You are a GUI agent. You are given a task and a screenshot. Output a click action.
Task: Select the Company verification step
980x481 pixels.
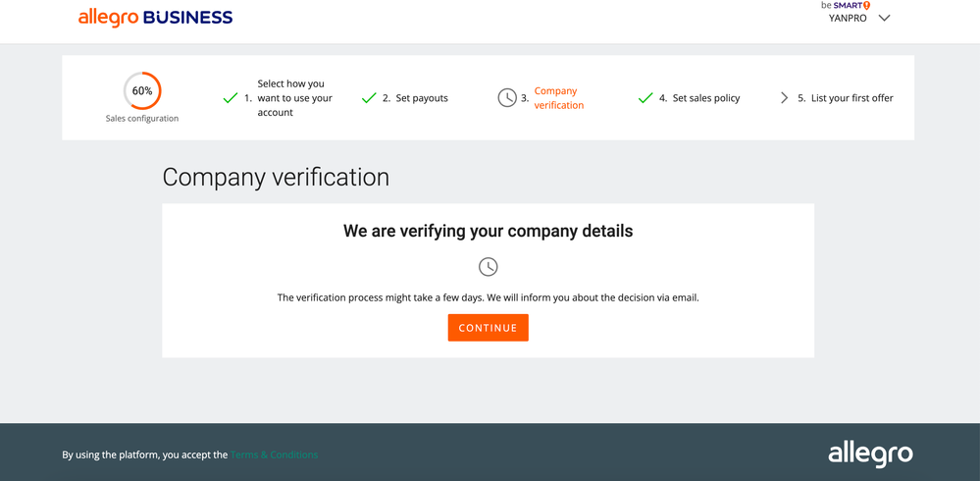pos(558,98)
